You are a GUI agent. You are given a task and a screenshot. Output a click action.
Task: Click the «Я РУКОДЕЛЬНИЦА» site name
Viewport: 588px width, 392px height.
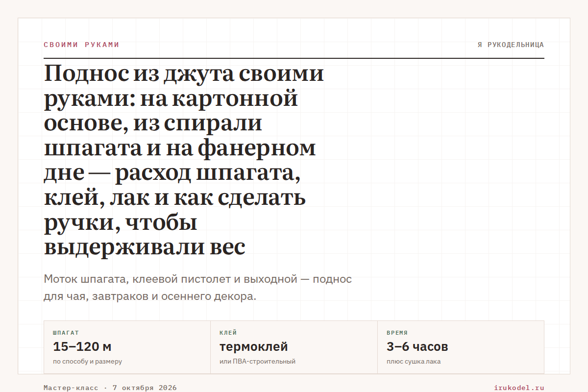click(x=511, y=45)
